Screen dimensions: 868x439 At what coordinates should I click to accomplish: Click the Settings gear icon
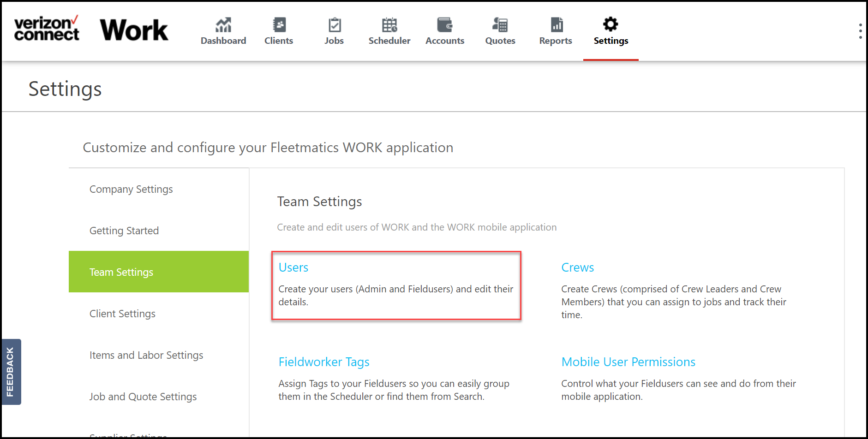[x=611, y=24]
